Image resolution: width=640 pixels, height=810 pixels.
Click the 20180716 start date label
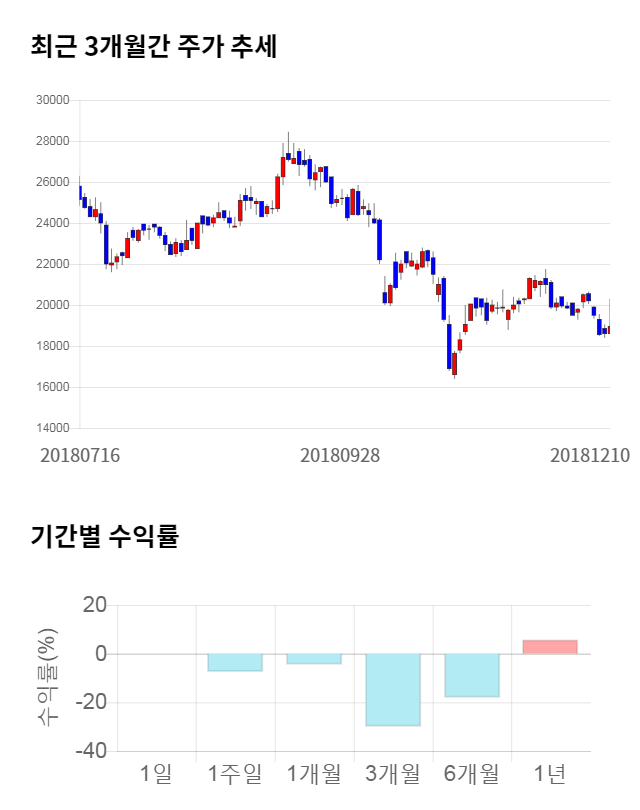80,455
